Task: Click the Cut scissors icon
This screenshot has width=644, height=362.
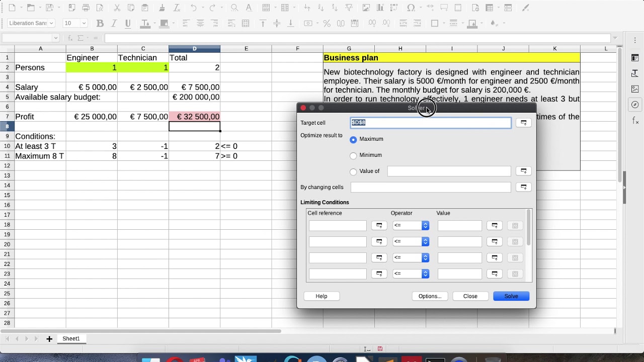Action: click(x=117, y=8)
